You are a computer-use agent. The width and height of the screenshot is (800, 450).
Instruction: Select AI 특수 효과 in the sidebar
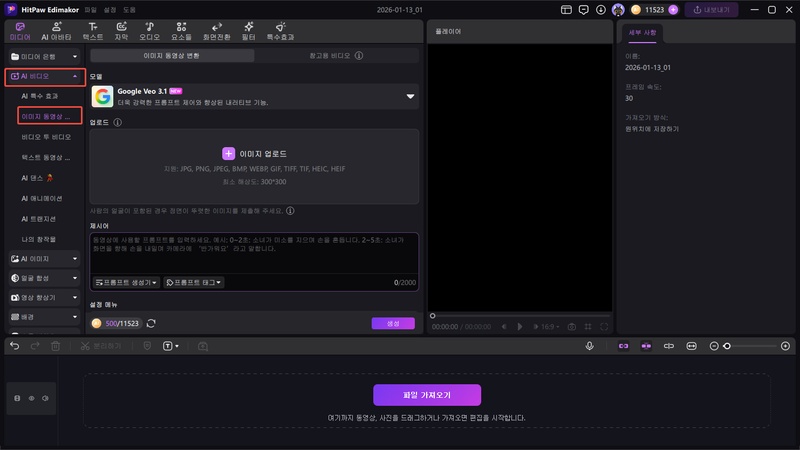tap(40, 96)
